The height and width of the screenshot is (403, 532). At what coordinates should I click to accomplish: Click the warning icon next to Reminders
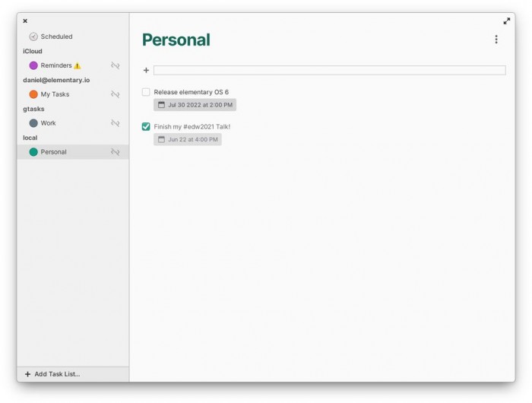point(78,65)
